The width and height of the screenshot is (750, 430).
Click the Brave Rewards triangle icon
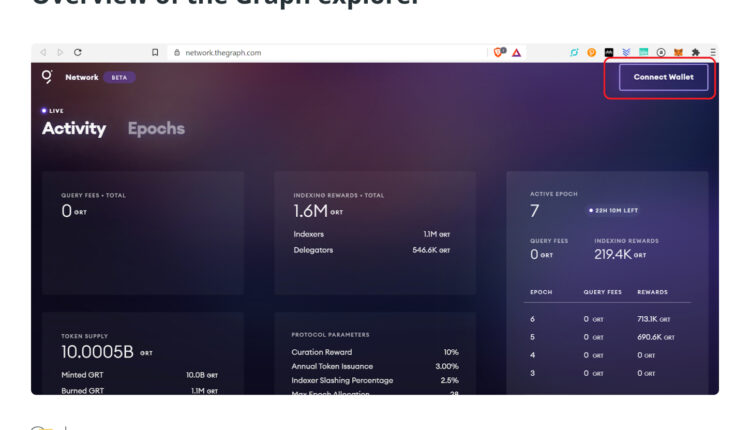pos(517,52)
